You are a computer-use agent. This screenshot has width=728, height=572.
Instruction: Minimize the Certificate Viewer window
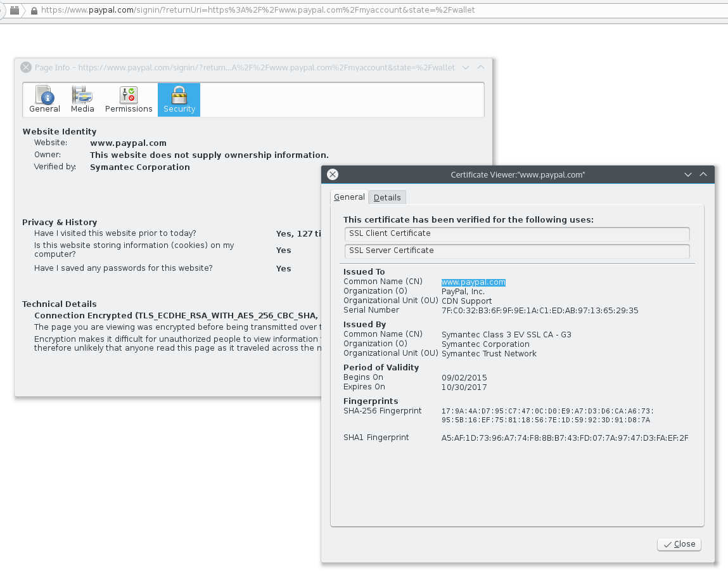pos(687,175)
